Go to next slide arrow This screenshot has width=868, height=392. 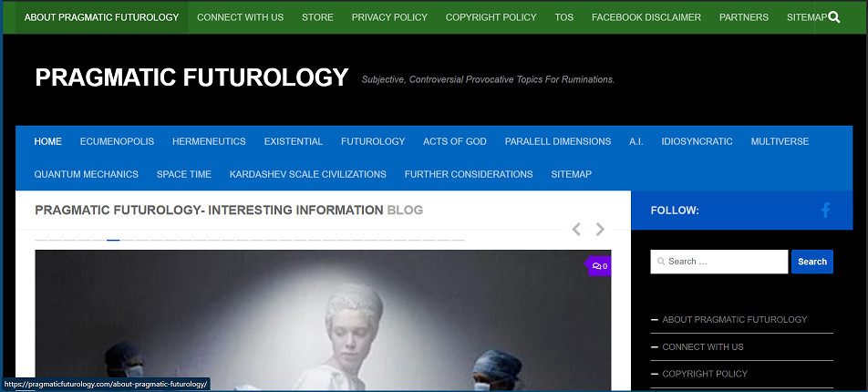click(600, 229)
